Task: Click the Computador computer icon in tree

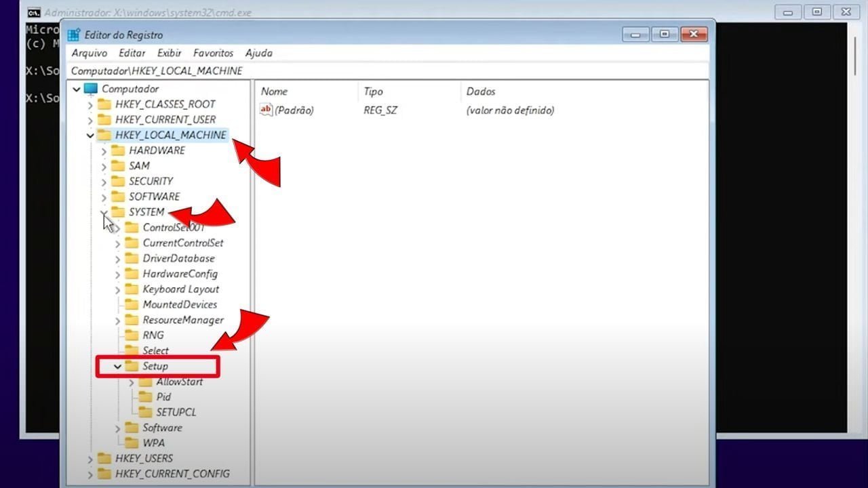Action: [x=91, y=89]
